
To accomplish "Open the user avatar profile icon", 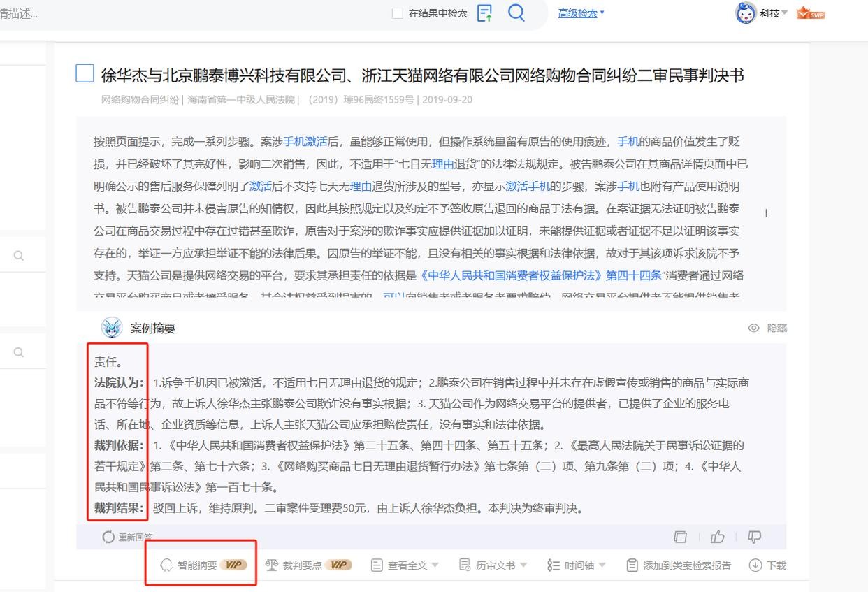I will (x=746, y=13).
